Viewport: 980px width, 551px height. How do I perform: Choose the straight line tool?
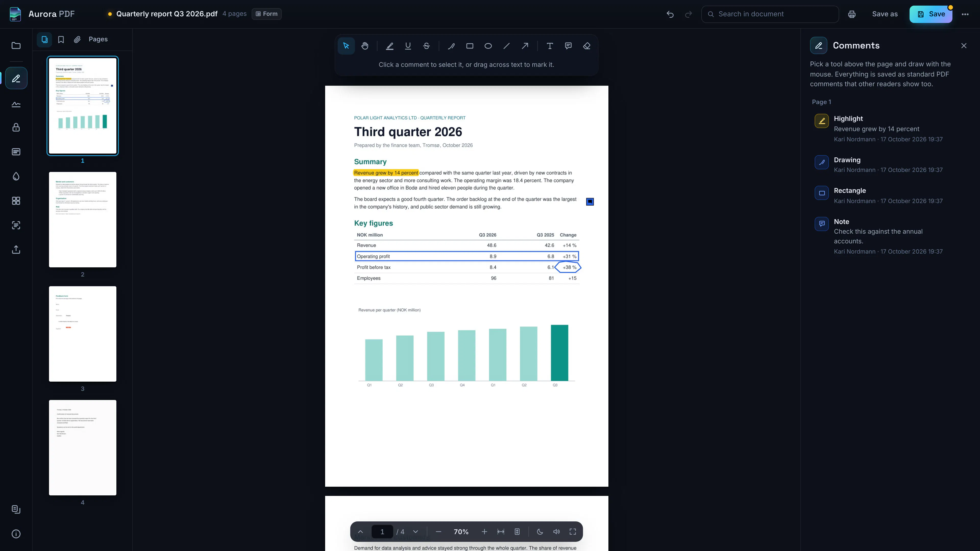(506, 46)
